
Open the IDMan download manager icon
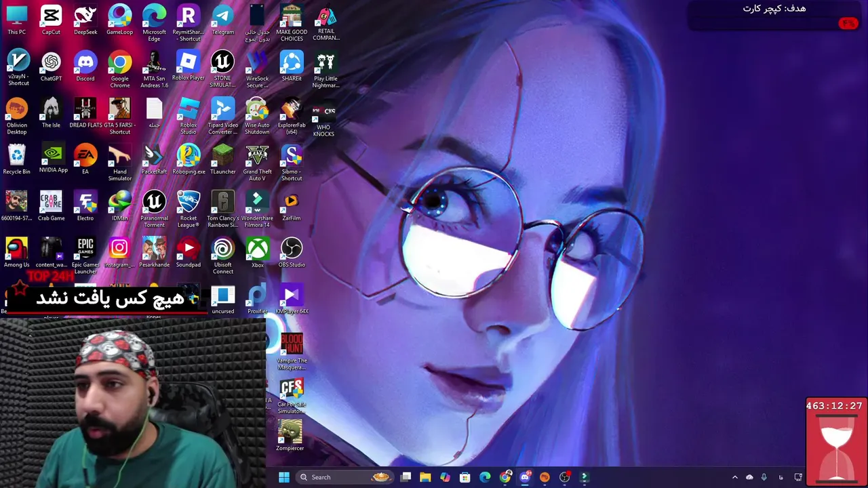(119, 206)
